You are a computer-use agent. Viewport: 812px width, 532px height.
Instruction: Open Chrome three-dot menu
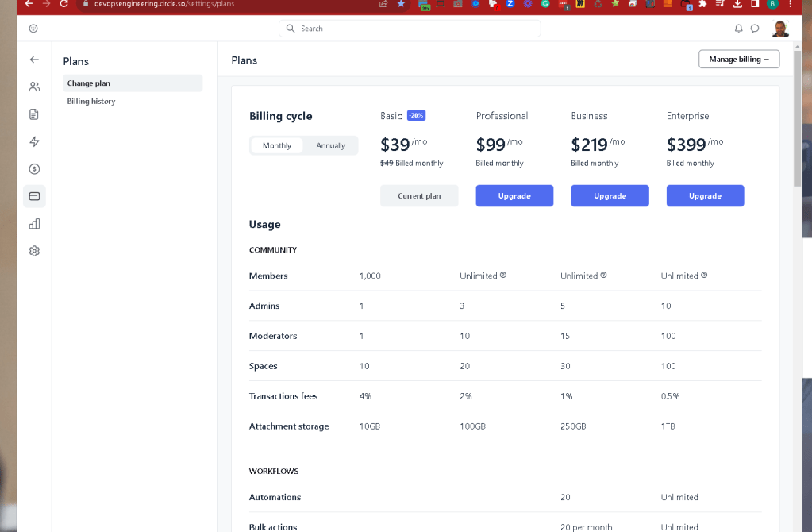tap(791, 4)
